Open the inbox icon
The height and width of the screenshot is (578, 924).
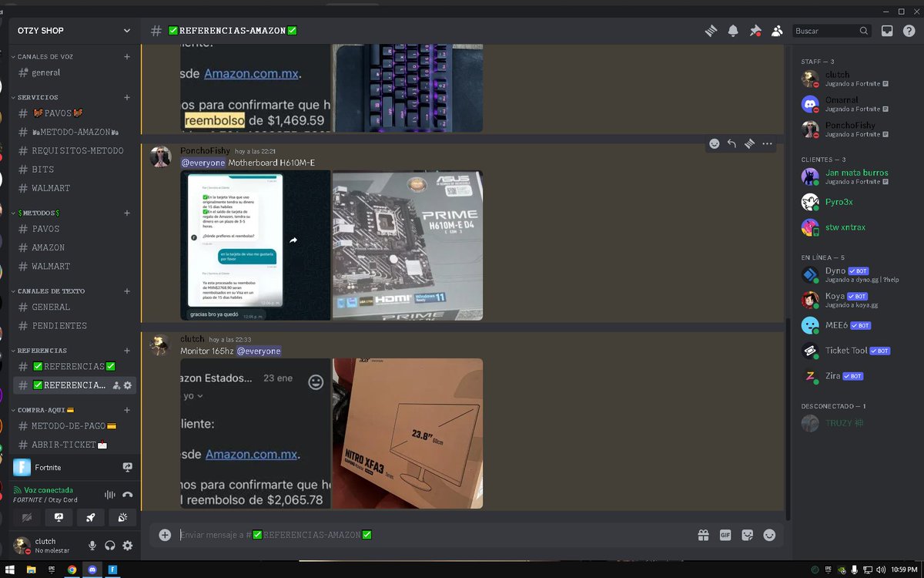[x=887, y=31]
